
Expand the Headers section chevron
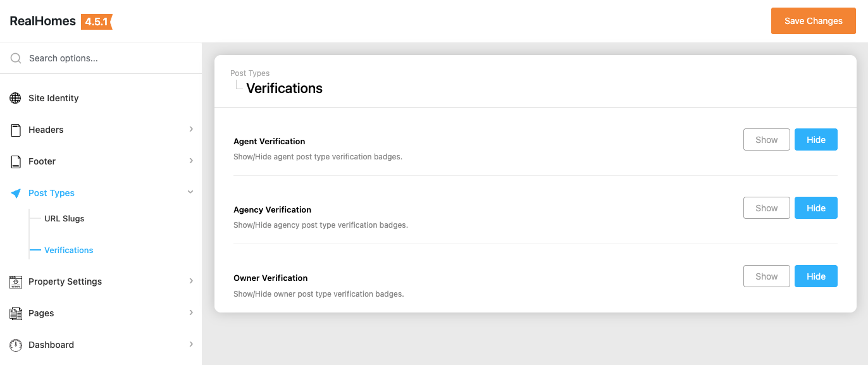191,129
